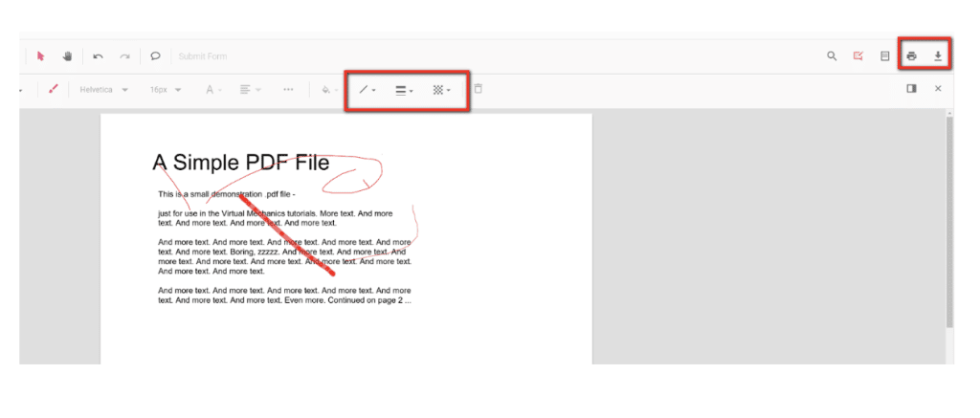Click the text 'Continued on page 2 ...'
Image resolution: width=980 pixels, height=418 pixels.
[369, 300]
